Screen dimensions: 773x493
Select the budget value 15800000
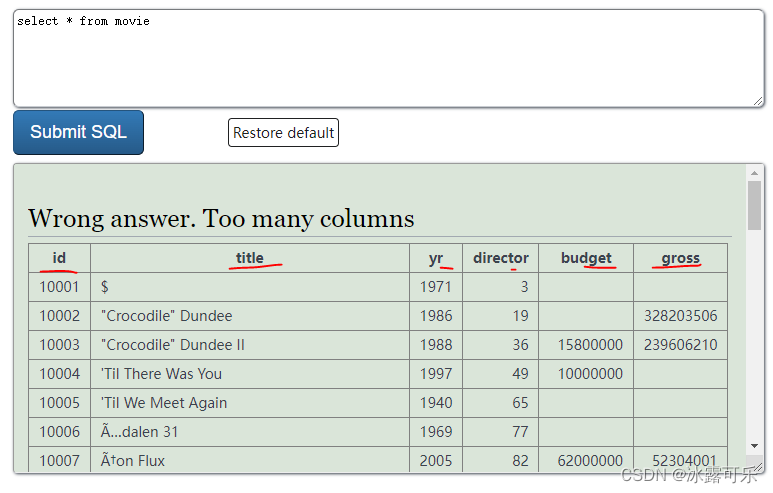pos(586,345)
